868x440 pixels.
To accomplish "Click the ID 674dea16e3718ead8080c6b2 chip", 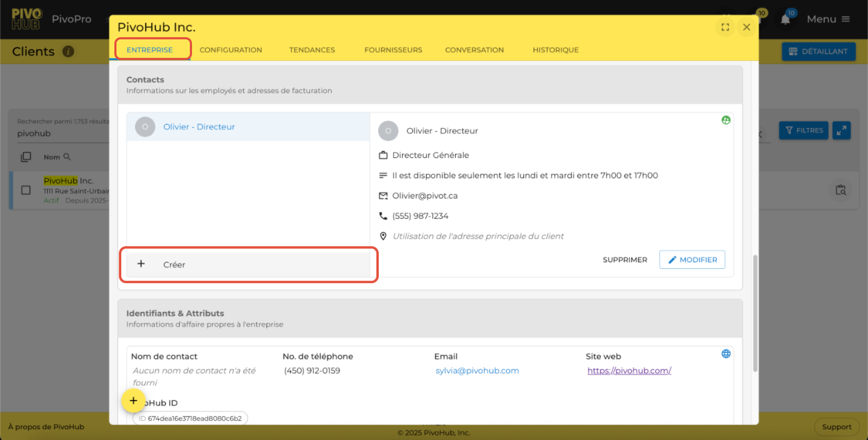I will [x=190, y=418].
